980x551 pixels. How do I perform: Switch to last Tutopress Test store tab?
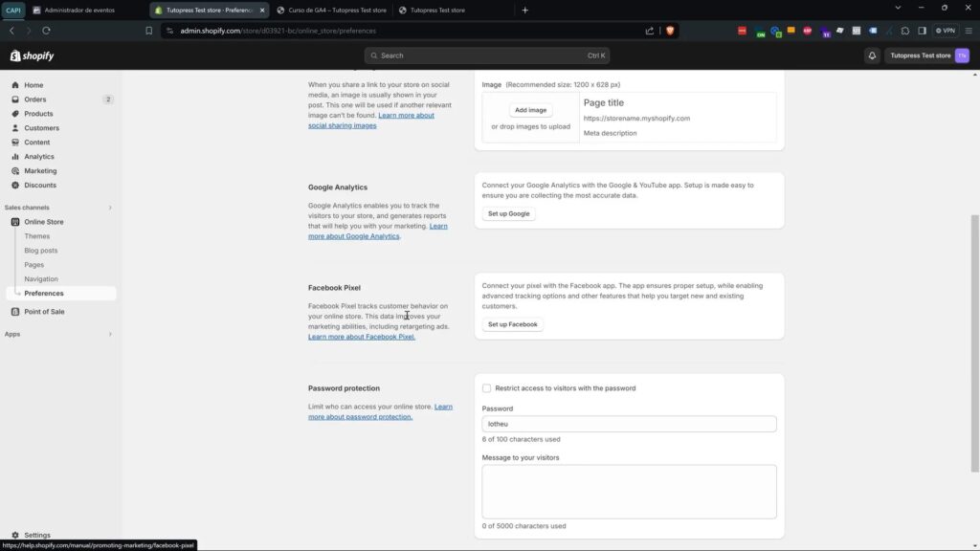437,10
